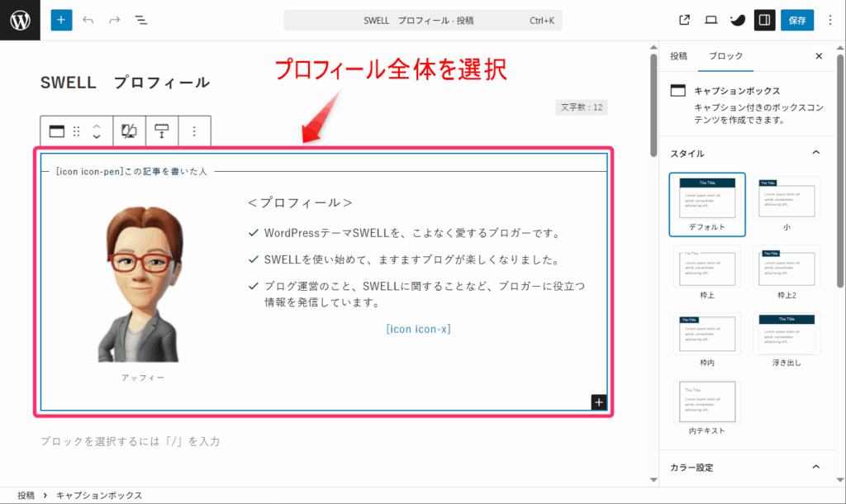Open the WordPress logo menu
This screenshot has height=504, width=846.
(x=20, y=20)
